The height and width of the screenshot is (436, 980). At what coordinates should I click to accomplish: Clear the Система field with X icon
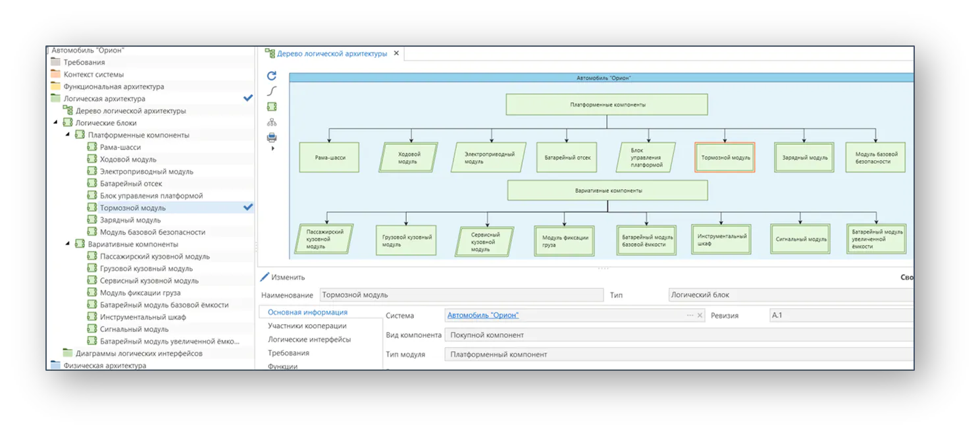coord(700,315)
